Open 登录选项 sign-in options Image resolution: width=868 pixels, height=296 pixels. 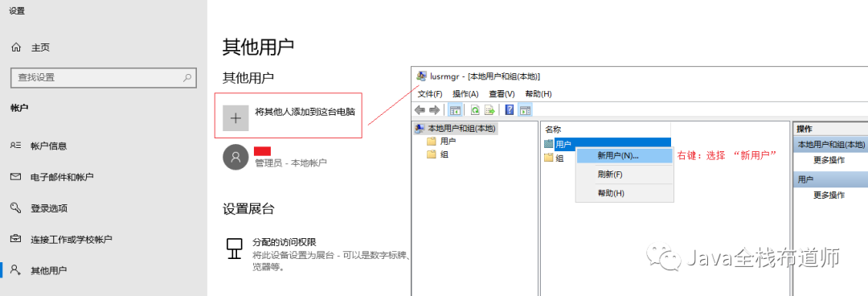point(39,208)
